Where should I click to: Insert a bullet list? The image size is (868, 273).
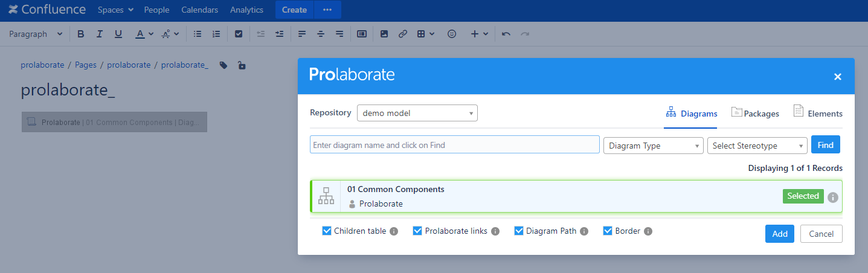pyautogui.click(x=197, y=34)
